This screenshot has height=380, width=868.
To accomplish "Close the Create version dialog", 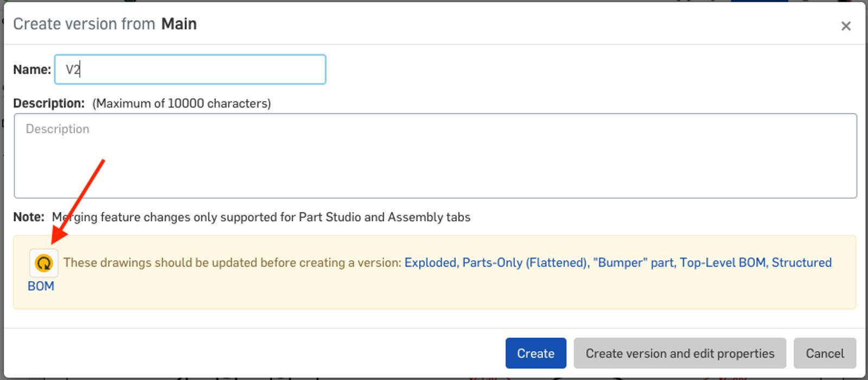I will (x=845, y=26).
